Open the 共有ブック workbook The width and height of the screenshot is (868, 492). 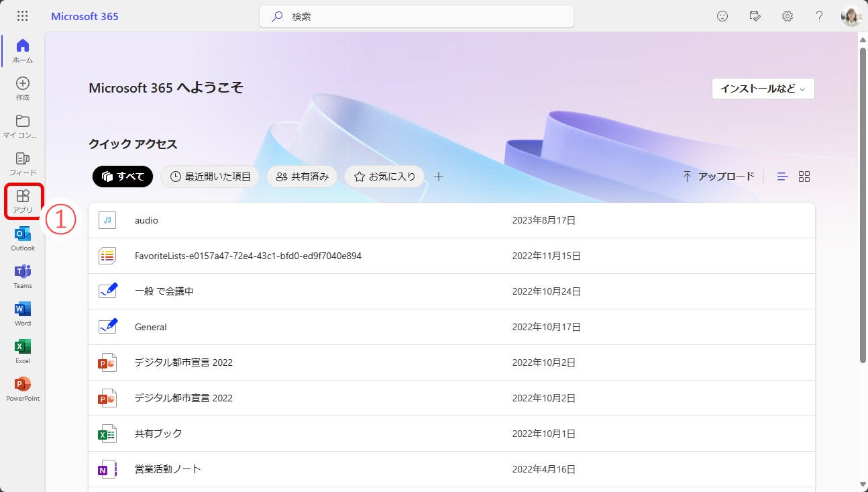coord(158,434)
